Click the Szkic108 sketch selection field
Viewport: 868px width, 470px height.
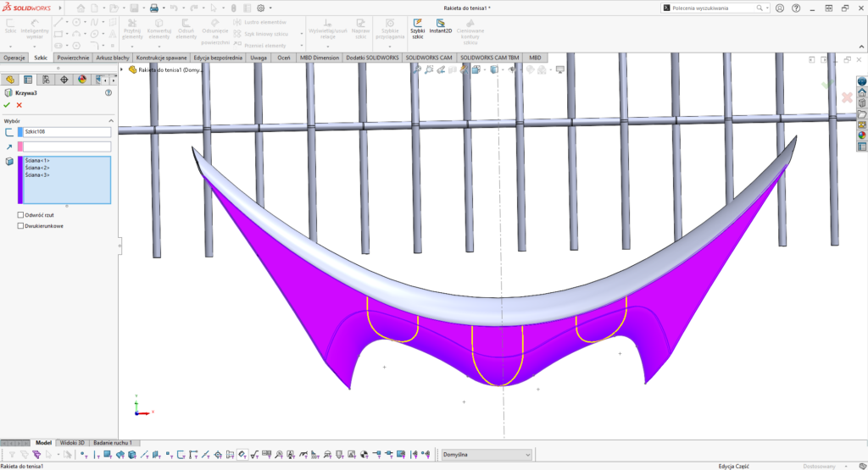68,132
